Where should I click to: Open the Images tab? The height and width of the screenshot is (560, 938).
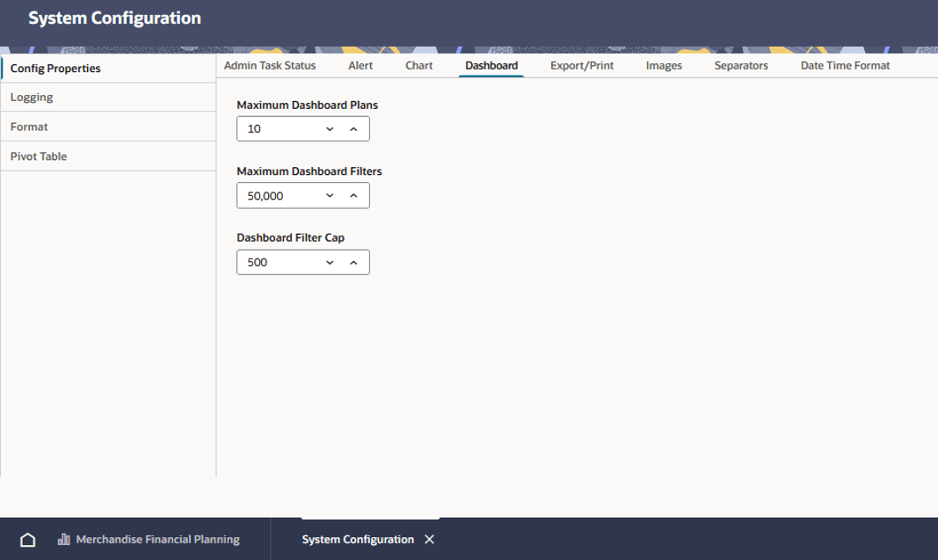(x=664, y=66)
